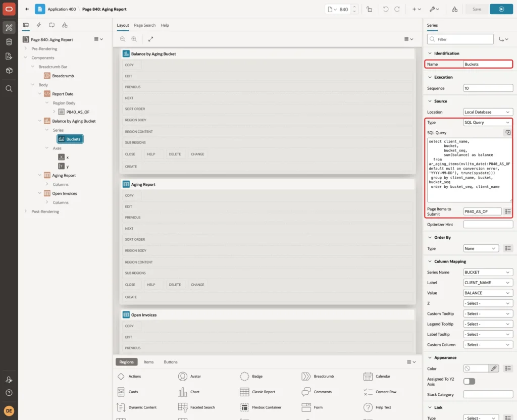Expand the P840_AS_OF item node
Viewport: 517px width, 420px height.
point(54,112)
